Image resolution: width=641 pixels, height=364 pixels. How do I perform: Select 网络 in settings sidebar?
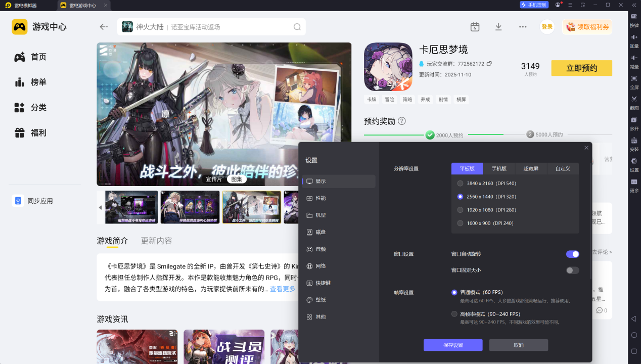(x=339, y=266)
